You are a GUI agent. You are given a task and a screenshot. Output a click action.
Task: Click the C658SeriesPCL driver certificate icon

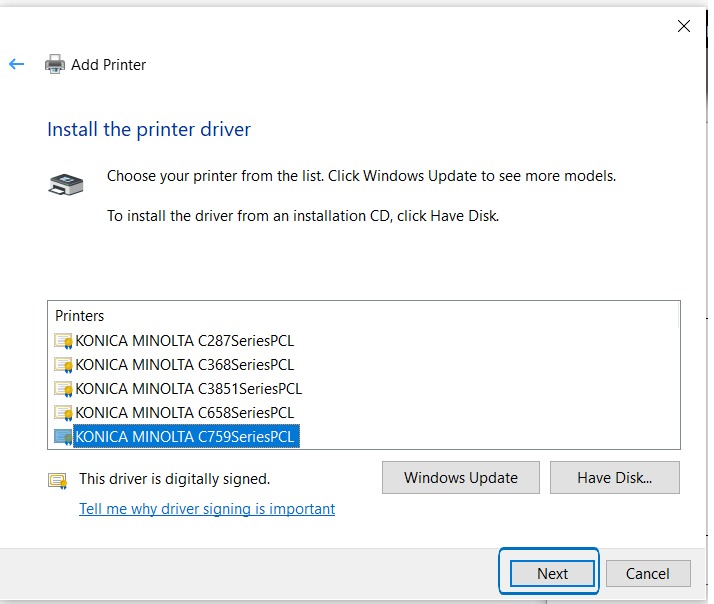pyautogui.click(x=63, y=413)
